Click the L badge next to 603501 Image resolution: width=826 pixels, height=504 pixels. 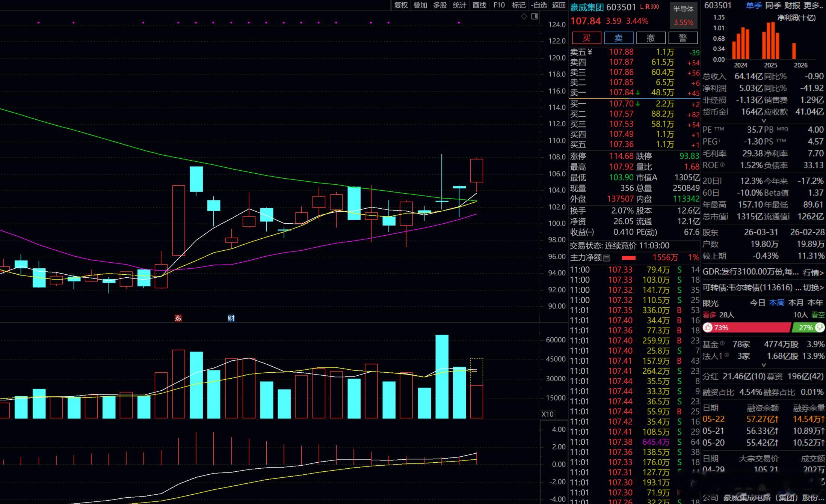pos(642,7)
